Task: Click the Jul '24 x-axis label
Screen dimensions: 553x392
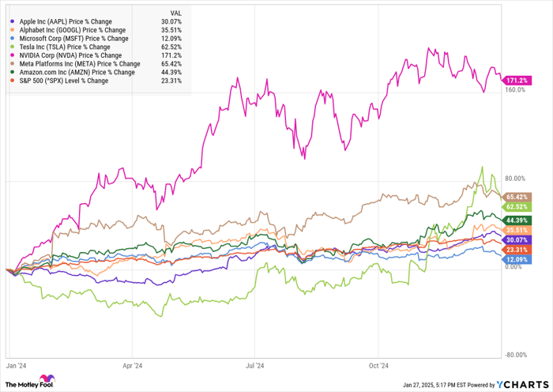Action: pyautogui.click(x=256, y=365)
